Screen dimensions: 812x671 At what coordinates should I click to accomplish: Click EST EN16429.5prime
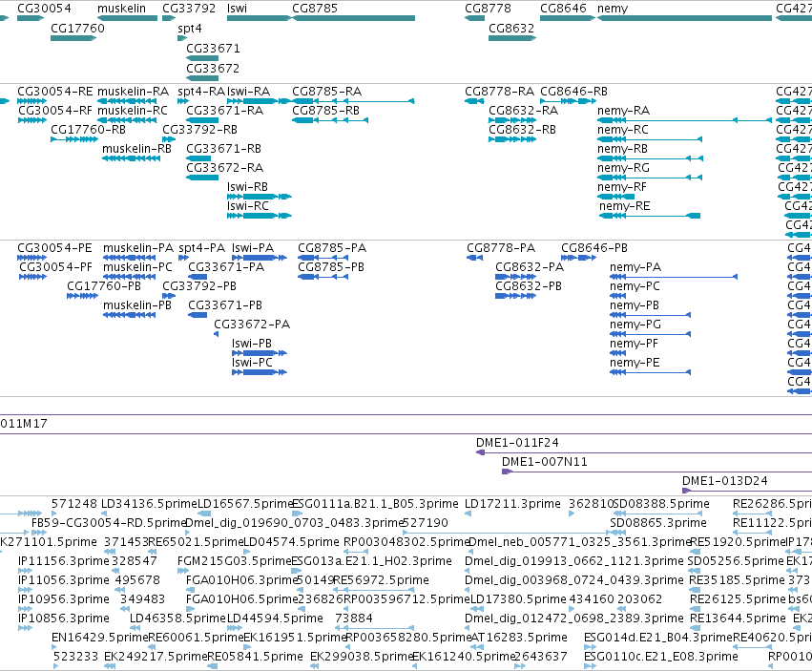99,638
